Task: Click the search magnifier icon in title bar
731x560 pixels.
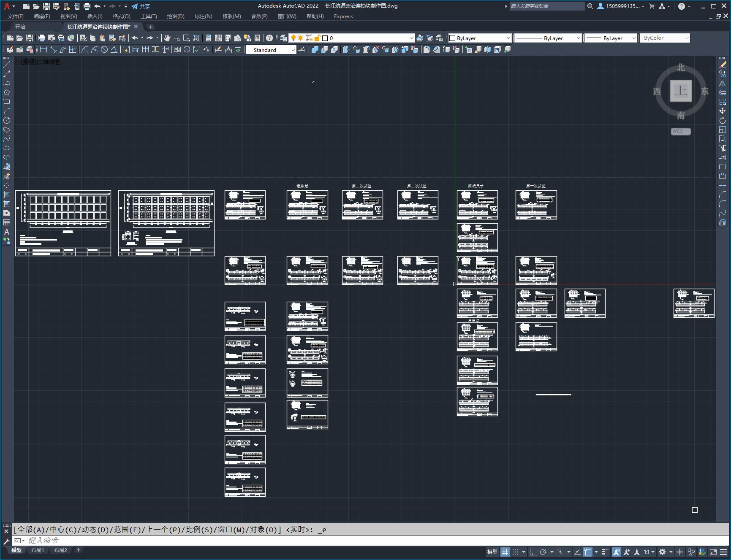Action: click(x=590, y=6)
